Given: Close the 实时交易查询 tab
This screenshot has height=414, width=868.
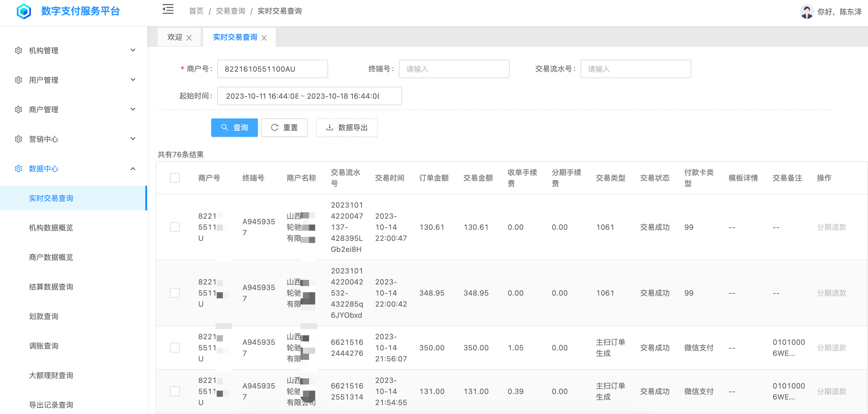Looking at the screenshot, I should 264,38.
